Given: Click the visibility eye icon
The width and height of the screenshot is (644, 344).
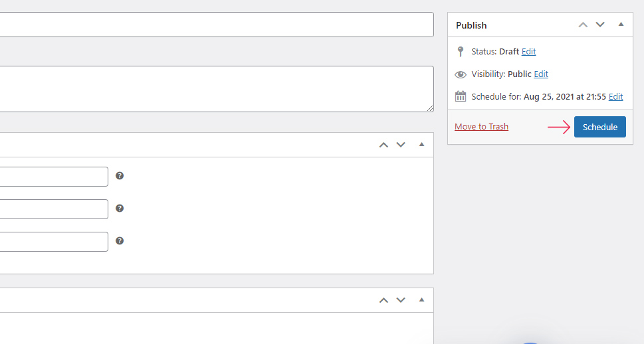Looking at the screenshot, I should pos(461,74).
